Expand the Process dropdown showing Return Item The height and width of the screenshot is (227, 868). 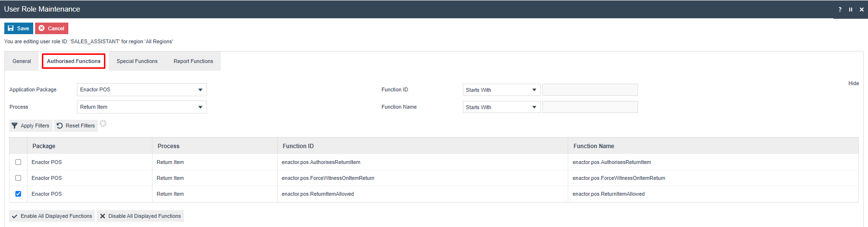[142, 107]
